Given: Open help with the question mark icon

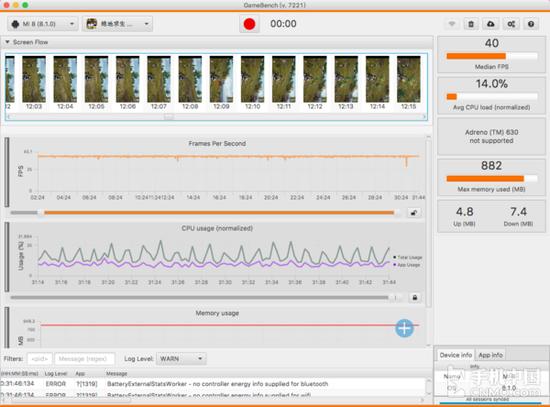Looking at the screenshot, I should tap(531, 24).
